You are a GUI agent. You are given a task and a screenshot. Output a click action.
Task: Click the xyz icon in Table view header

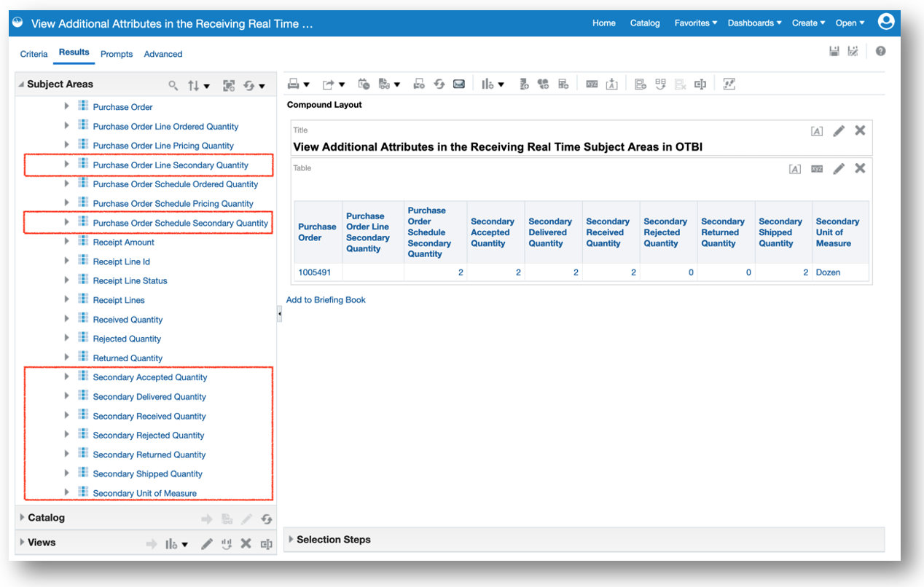pyautogui.click(x=817, y=169)
